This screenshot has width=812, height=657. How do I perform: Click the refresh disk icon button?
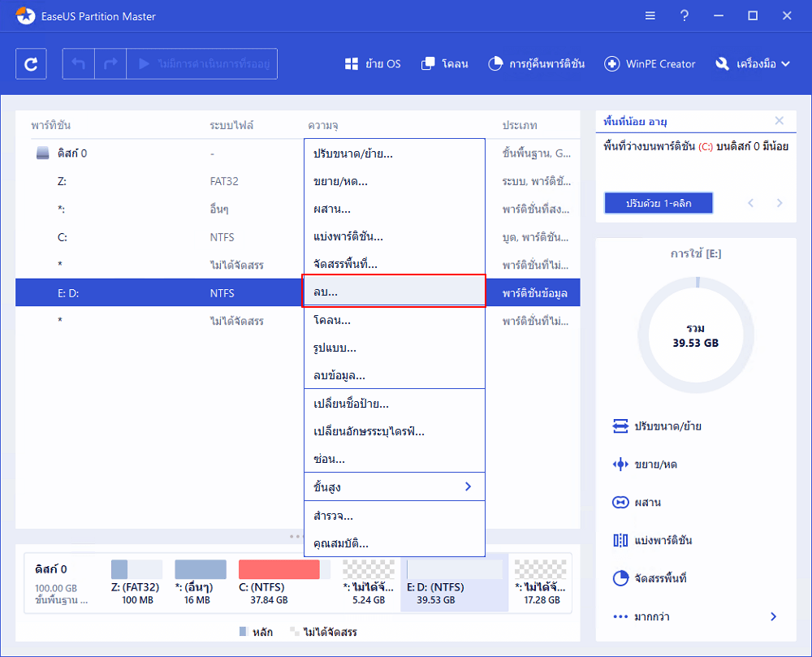tap(31, 63)
